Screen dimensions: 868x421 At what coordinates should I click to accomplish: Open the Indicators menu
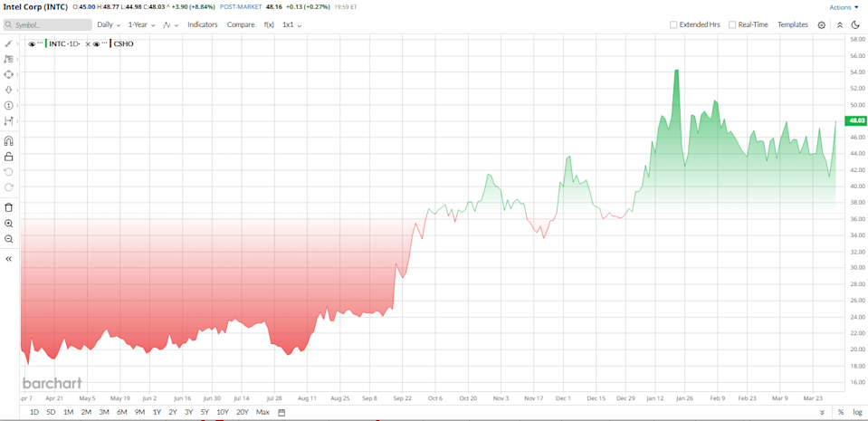tap(203, 25)
